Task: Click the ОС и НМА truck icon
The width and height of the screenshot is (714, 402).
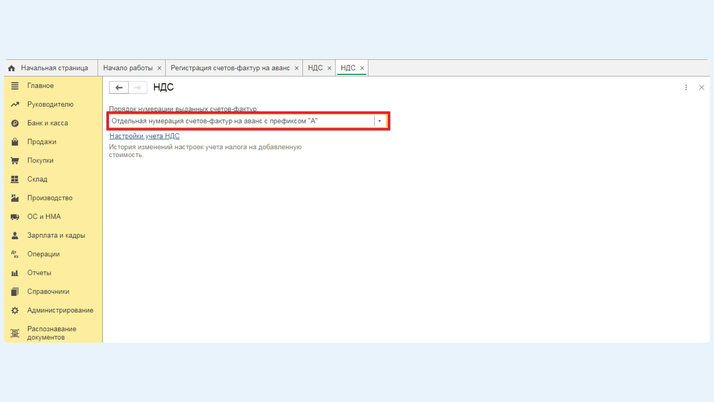Action: (x=15, y=217)
